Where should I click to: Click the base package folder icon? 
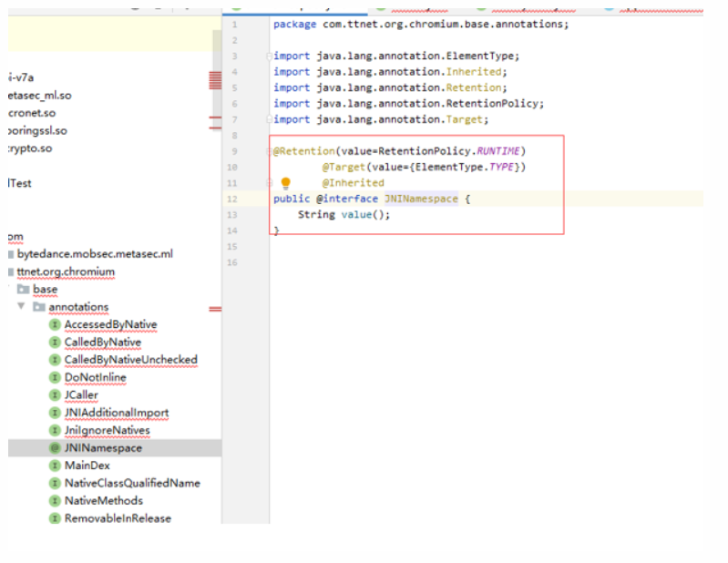coord(23,289)
